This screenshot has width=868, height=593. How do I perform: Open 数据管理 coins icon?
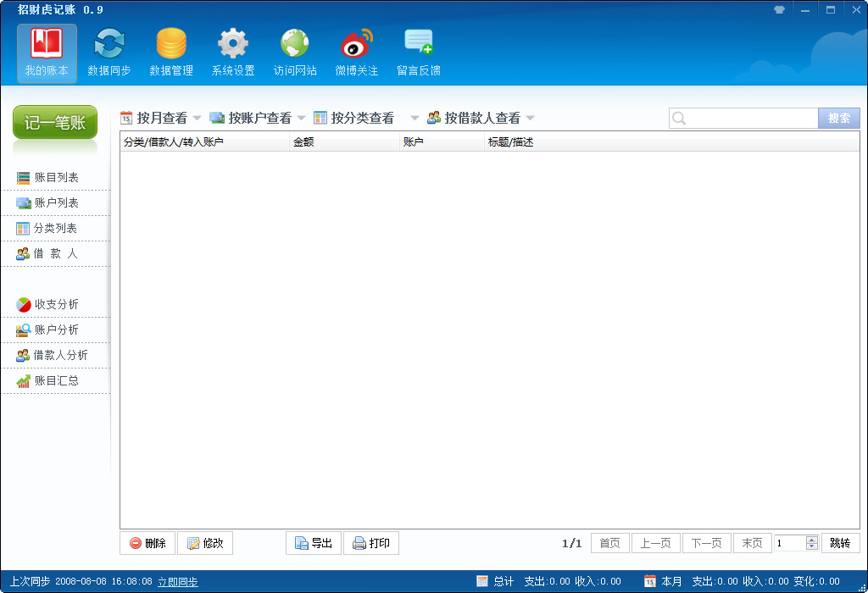coord(171,43)
